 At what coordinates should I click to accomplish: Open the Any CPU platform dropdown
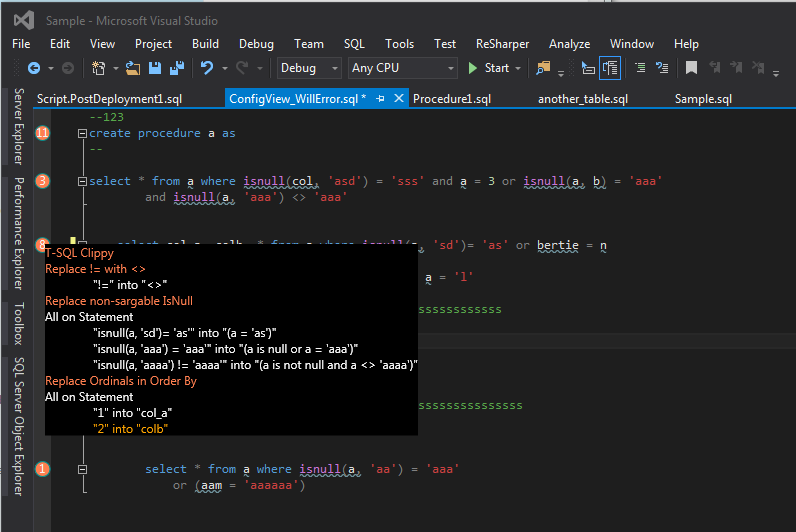tap(402, 68)
